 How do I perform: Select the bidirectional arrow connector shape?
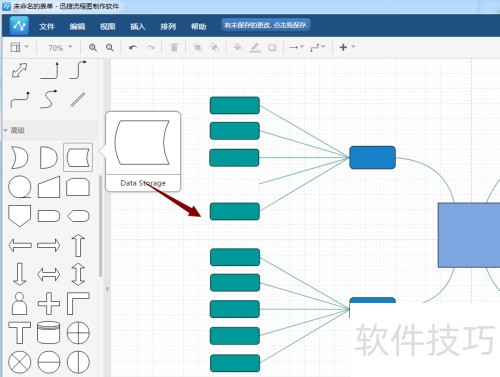(x=20, y=70)
